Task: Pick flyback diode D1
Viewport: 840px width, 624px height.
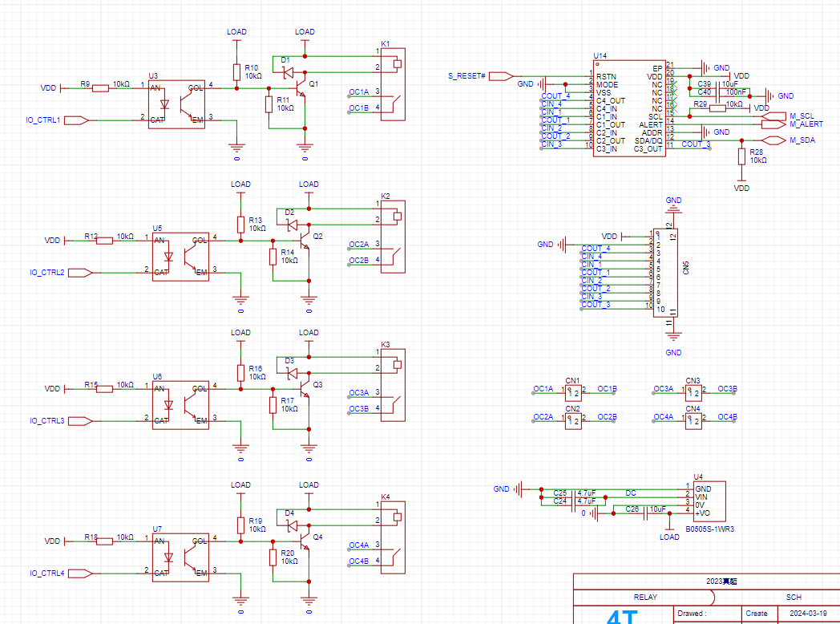Action: pyautogui.click(x=289, y=72)
